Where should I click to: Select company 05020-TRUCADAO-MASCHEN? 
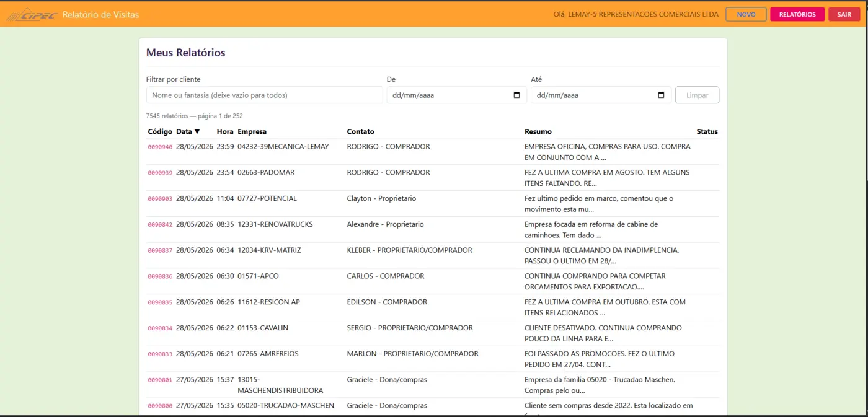pyautogui.click(x=286, y=405)
